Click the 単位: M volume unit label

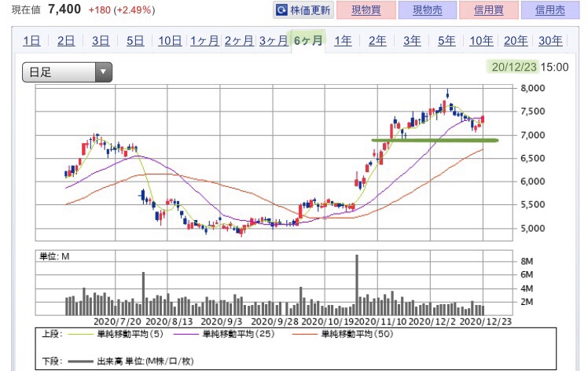click(54, 256)
